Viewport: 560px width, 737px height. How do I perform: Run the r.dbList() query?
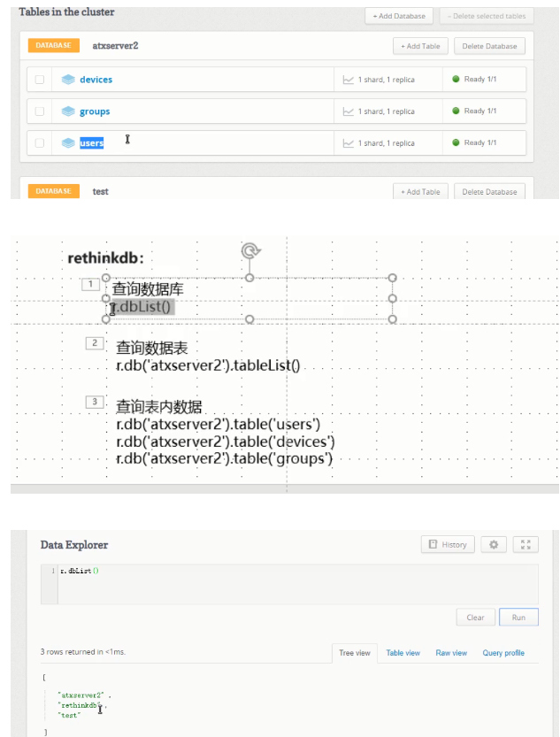[518, 618]
